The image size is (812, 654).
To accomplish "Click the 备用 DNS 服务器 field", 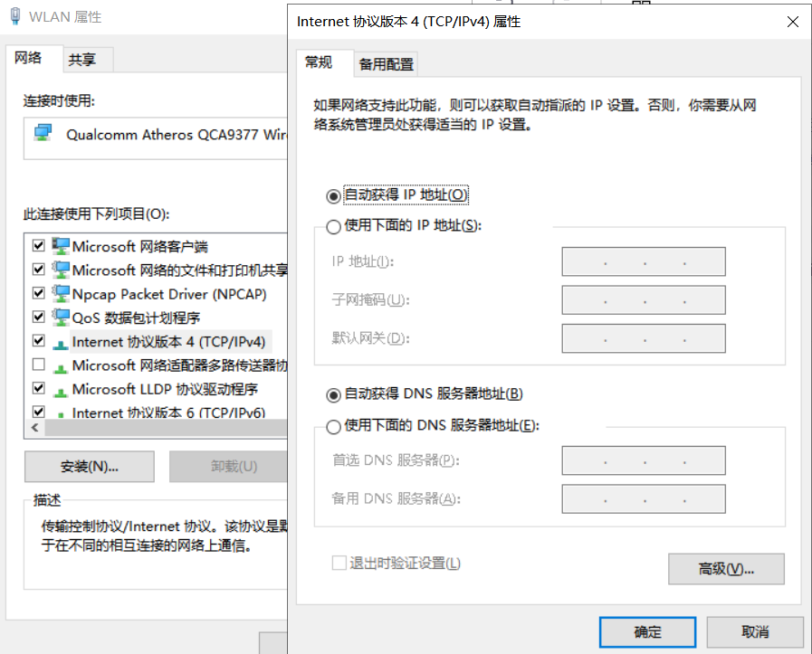I will (644, 498).
